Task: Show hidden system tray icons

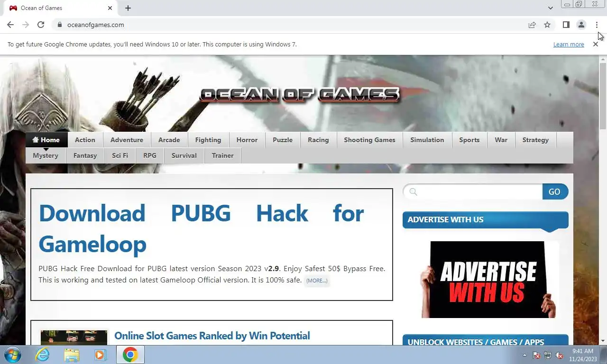Action: pos(524,355)
